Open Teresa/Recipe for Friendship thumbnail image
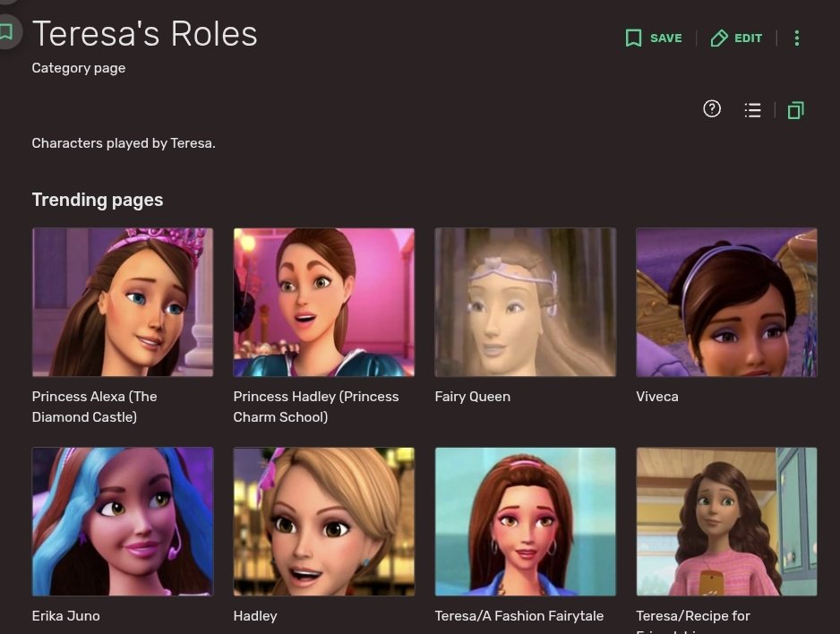840x634 pixels. point(726,521)
